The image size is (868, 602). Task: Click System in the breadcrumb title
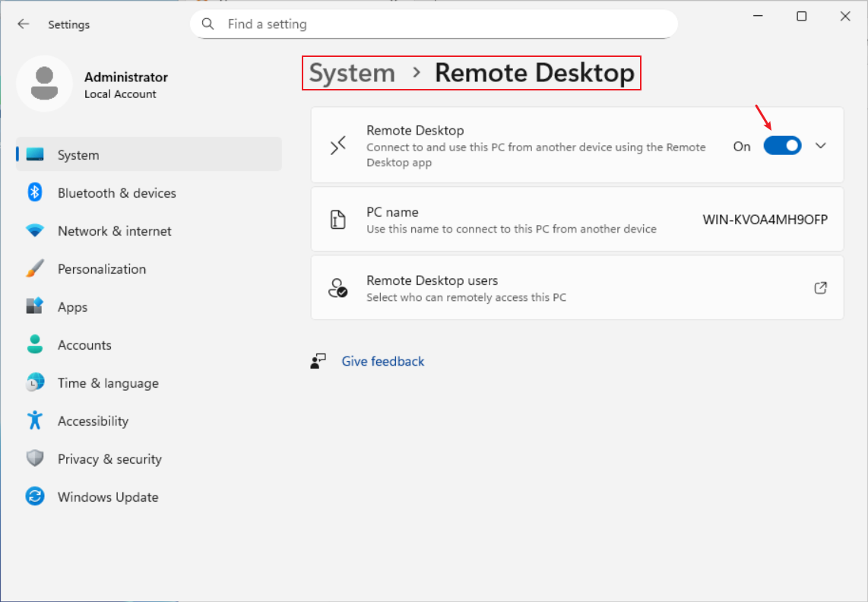(x=352, y=74)
